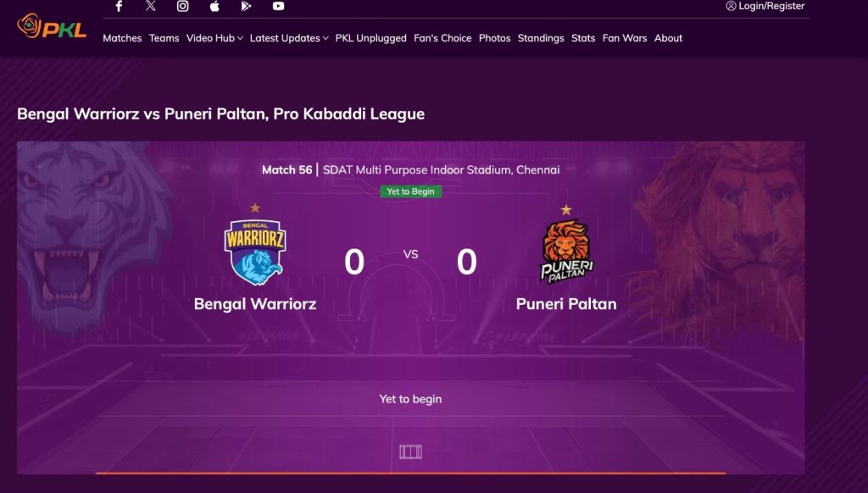Expand the Video Hub dropdown
The height and width of the screenshot is (493, 868).
pos(214,38)
